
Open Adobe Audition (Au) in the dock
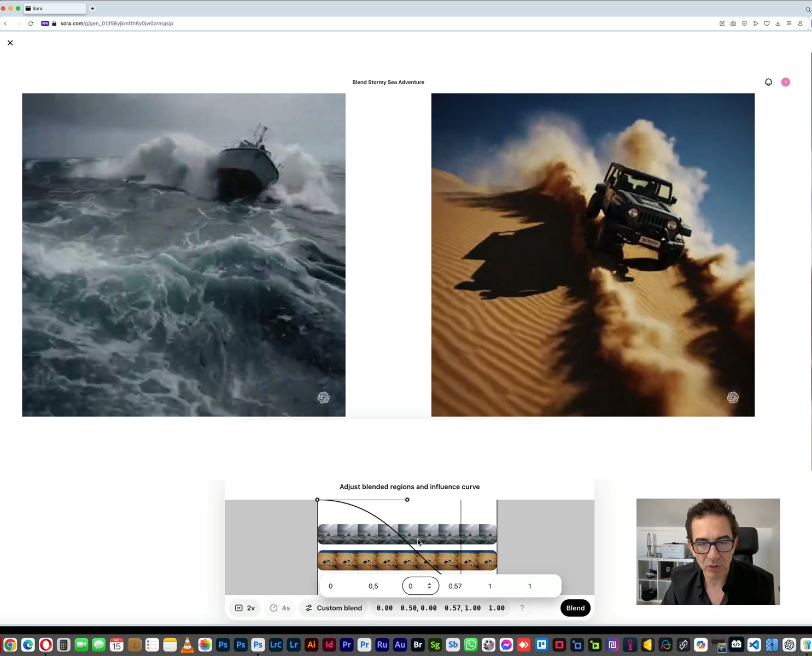tap(400, 645)
